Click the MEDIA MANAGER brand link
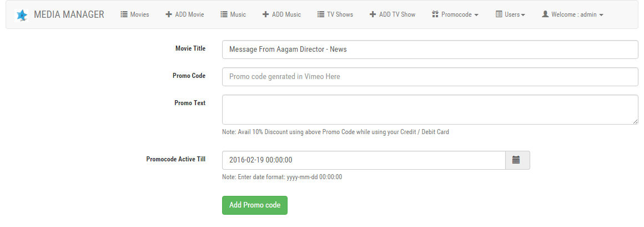644x227 pixels. 69,14
